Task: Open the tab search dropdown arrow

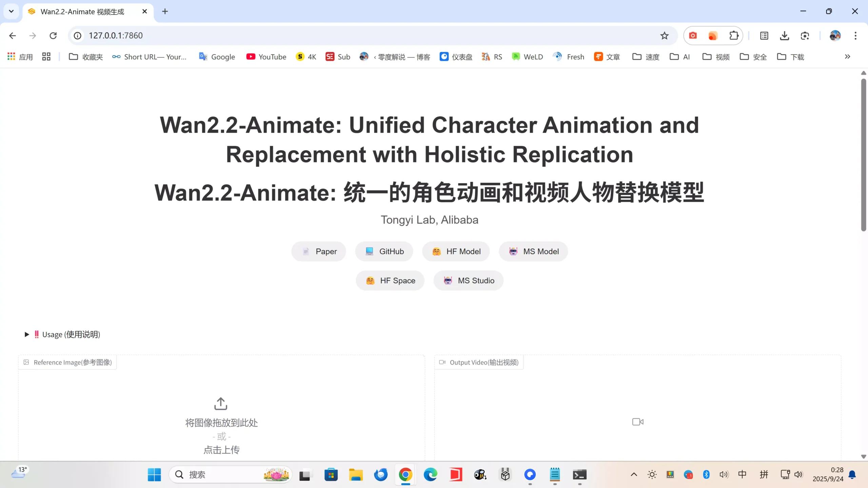Action: pyautogui.click(x=11, y=11)
